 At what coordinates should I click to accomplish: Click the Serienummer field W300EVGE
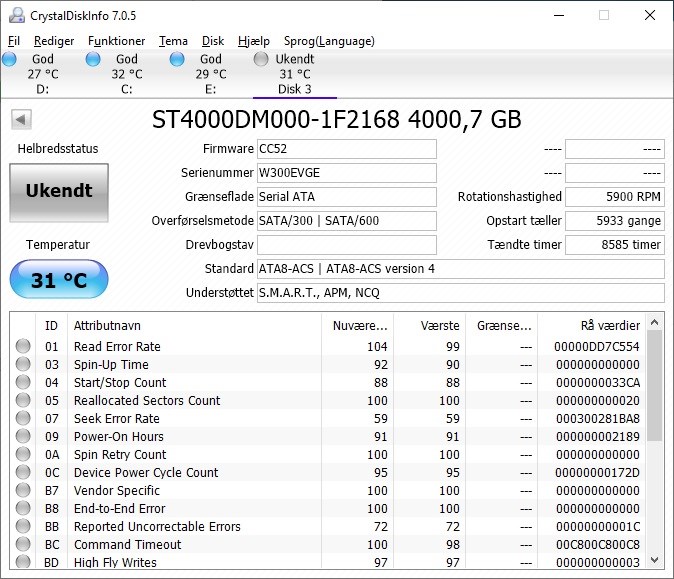(347, 173)
